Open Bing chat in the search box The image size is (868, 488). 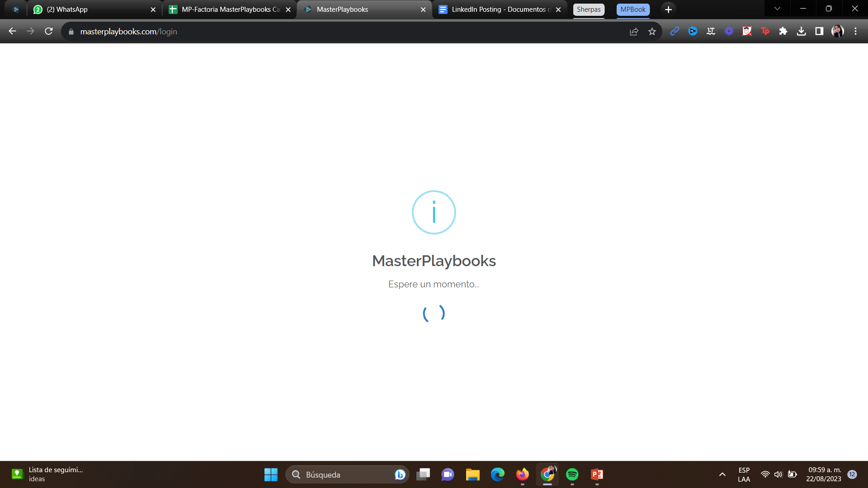pos(400,474)
